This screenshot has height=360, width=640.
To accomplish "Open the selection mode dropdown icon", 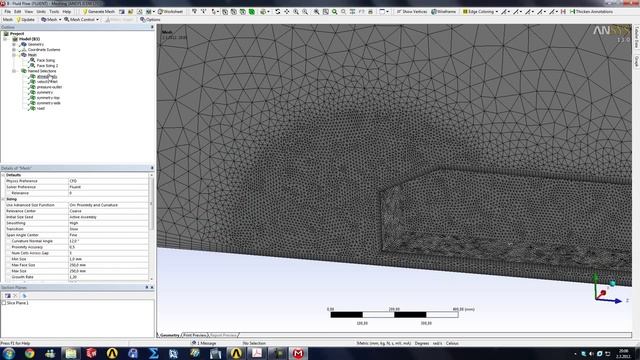I will point(214,12).
